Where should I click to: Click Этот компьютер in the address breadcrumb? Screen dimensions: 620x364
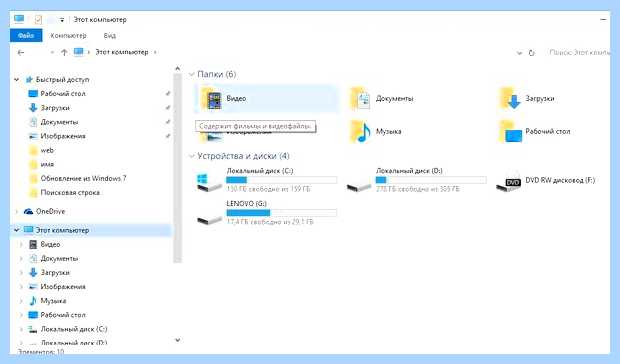[122, 52]
